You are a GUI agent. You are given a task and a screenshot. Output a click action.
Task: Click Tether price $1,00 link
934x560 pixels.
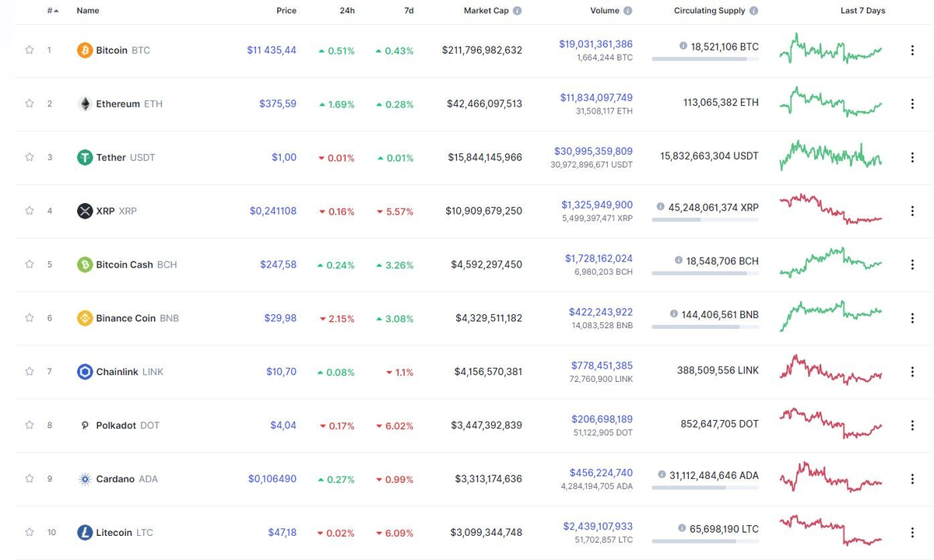[284, 158]
